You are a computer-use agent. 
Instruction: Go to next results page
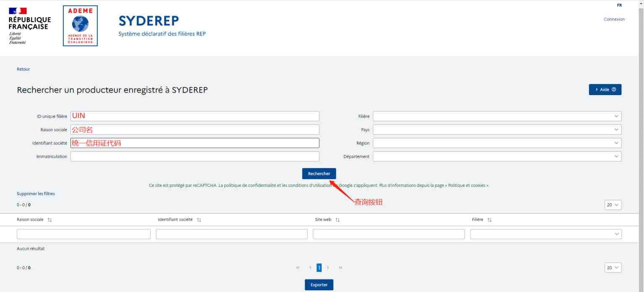[x=328, y=268]
